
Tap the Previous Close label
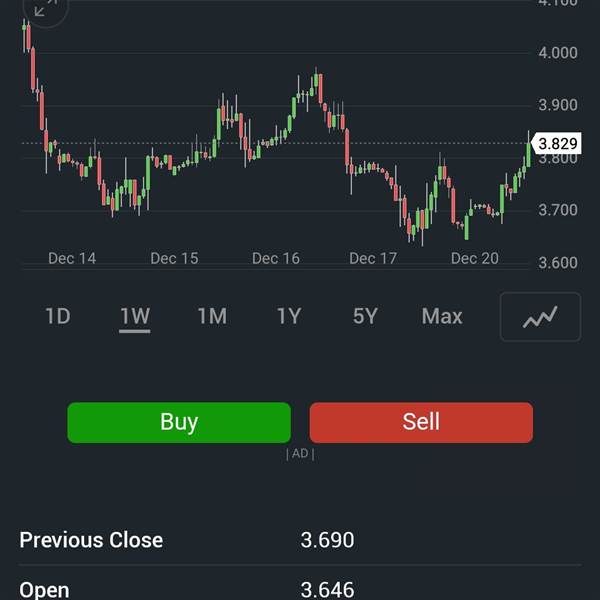91,540
